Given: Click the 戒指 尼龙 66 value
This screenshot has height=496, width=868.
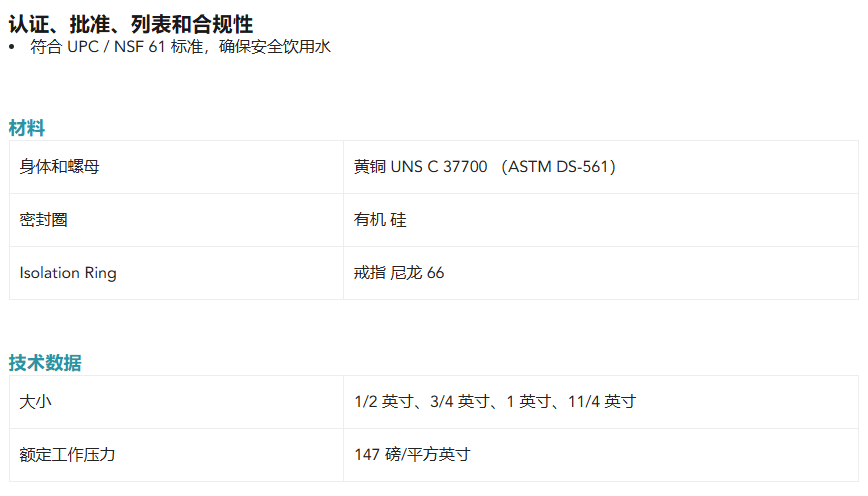Looking at the screenshot, I should pos(399,273).
